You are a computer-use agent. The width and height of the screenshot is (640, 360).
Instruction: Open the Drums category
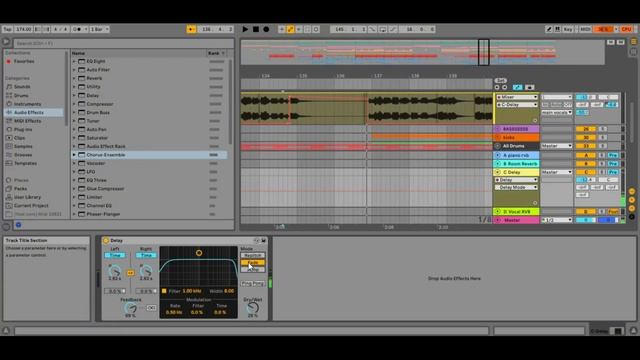(x=21, y=95)
